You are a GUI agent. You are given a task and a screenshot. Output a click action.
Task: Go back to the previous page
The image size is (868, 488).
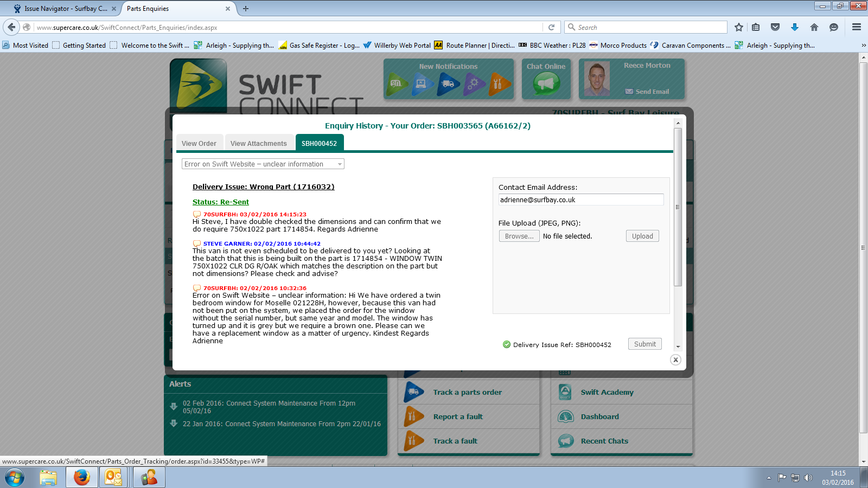click(11, 27)
